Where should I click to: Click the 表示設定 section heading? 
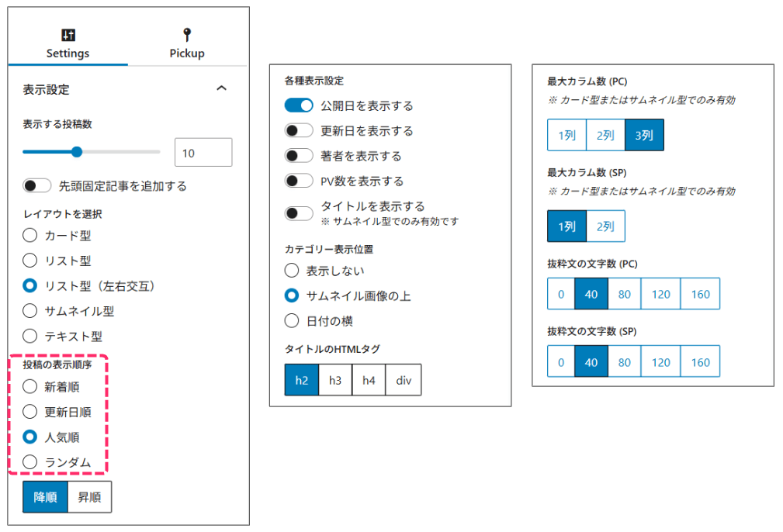46,90
